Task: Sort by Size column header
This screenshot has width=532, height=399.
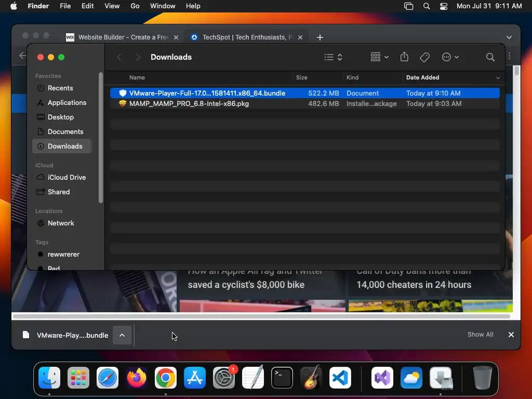Action: click(301, 77)
